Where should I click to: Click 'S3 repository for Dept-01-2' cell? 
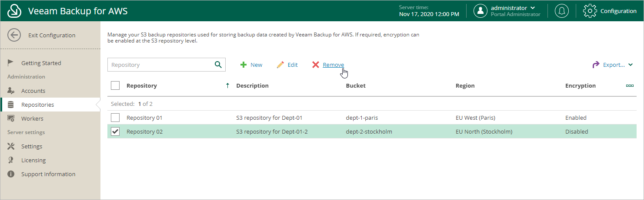[x=272, y=131]
